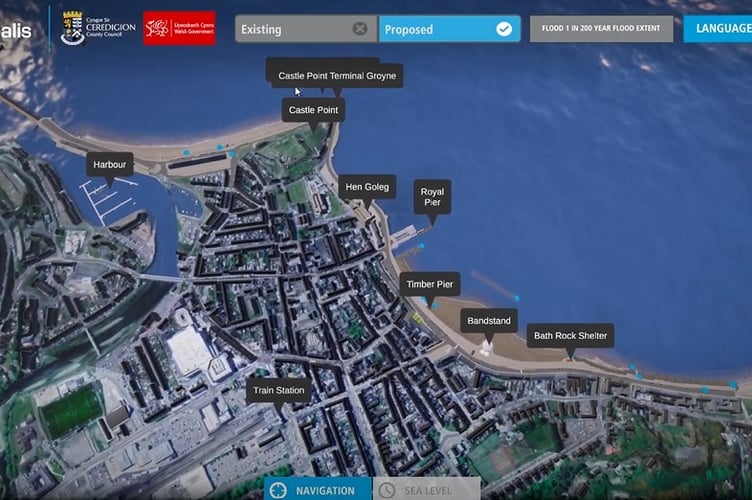Select the Train Station map label
Image resolution: width=752 pixels, height=500 pixels.
(x=279, y=391)
